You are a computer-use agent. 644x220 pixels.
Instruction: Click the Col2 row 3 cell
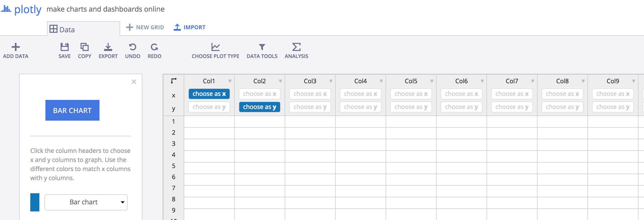pos(260,145)
